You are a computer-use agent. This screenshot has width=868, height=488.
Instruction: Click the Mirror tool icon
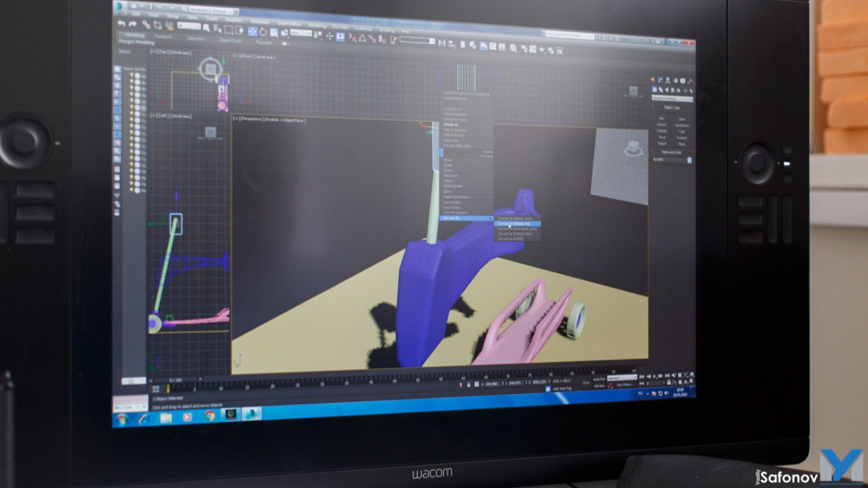(441, 43)
